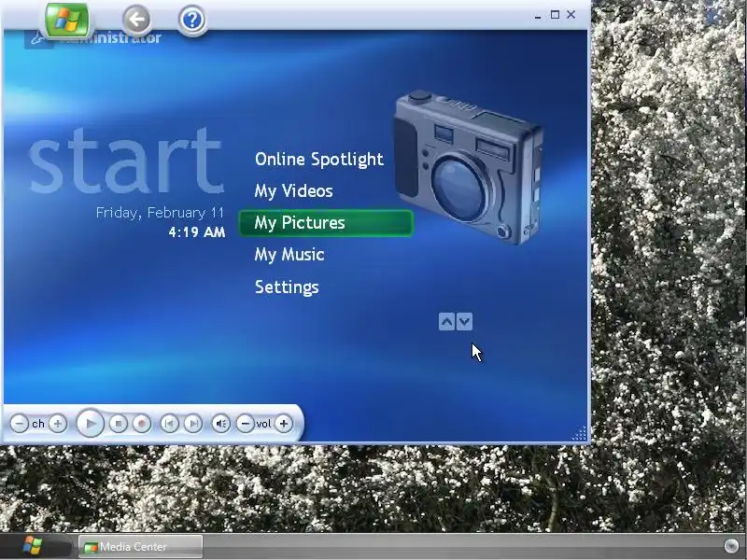Click the green Media Center start logo
This screenshot has width=747, height=560.
coord(66,21)
